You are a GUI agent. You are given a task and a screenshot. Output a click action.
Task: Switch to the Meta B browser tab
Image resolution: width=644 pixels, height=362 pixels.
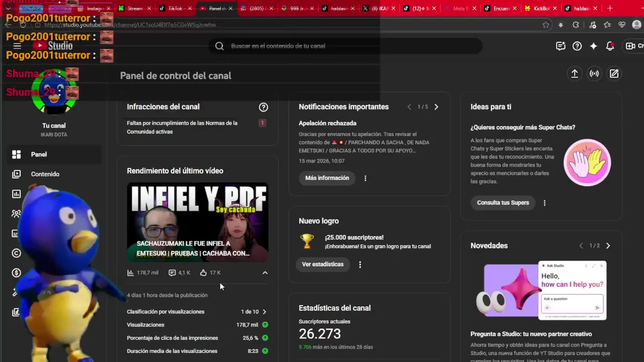pyautogui.click(x=460, y=9)
